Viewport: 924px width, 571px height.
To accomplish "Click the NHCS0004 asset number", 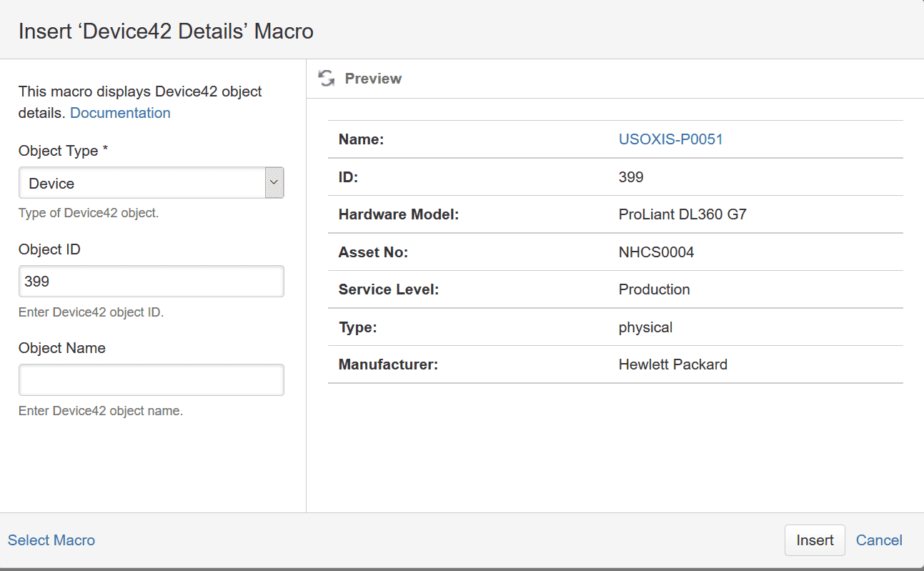I will pyautogui.click(x=656, y=252).
